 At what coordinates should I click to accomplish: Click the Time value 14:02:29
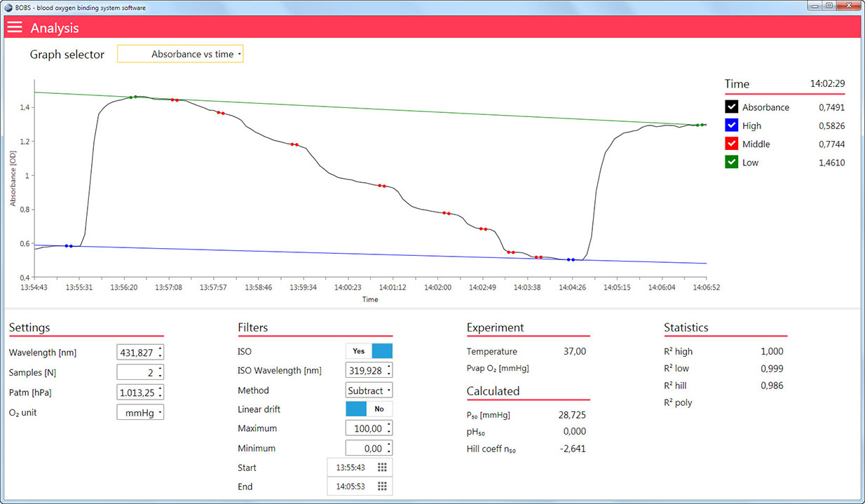tap(827, 83)
